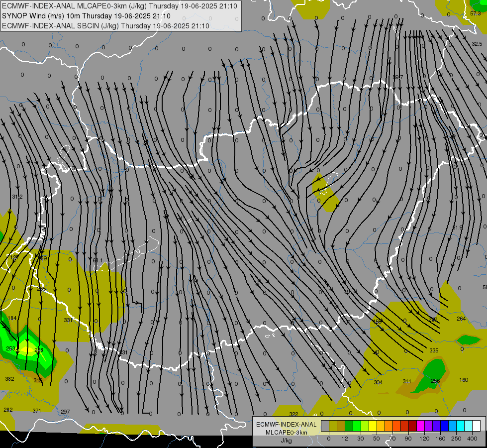Click the gray swatch in the MLCAPE legend
The image size is (487, 448).
pos(325,426)
